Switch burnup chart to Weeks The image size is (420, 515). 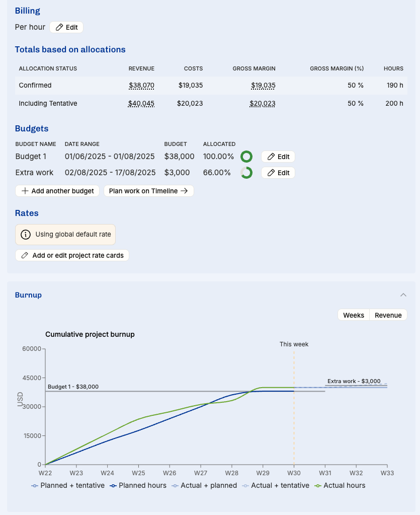[353, 315]
